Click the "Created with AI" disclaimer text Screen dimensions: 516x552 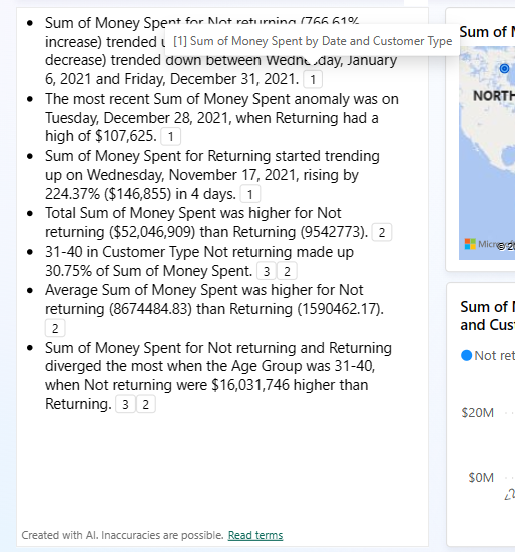[122, 535]
